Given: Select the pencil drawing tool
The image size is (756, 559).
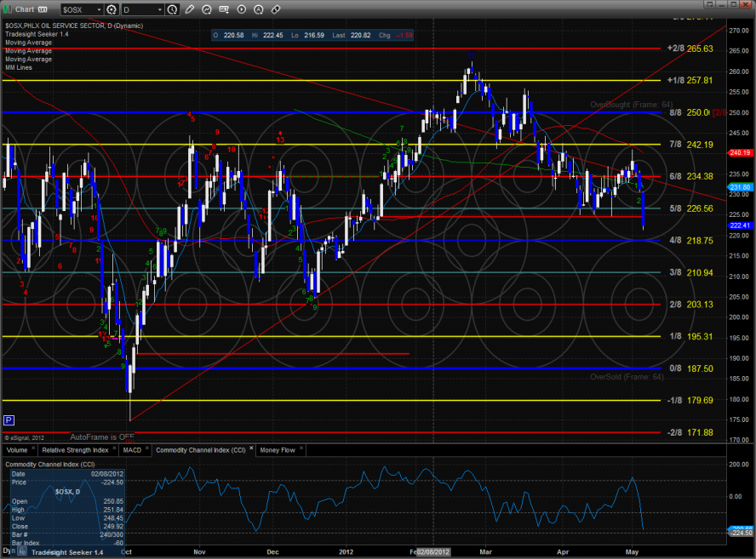Looking at the screenshot, I should pyautogui.click(x=190, y=9).
